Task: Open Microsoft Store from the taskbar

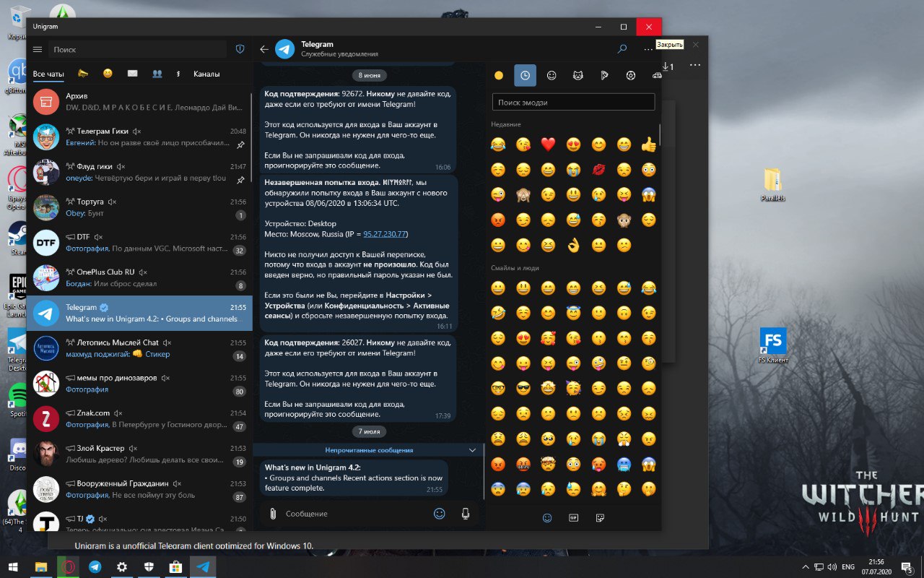Action: (176, 566)
